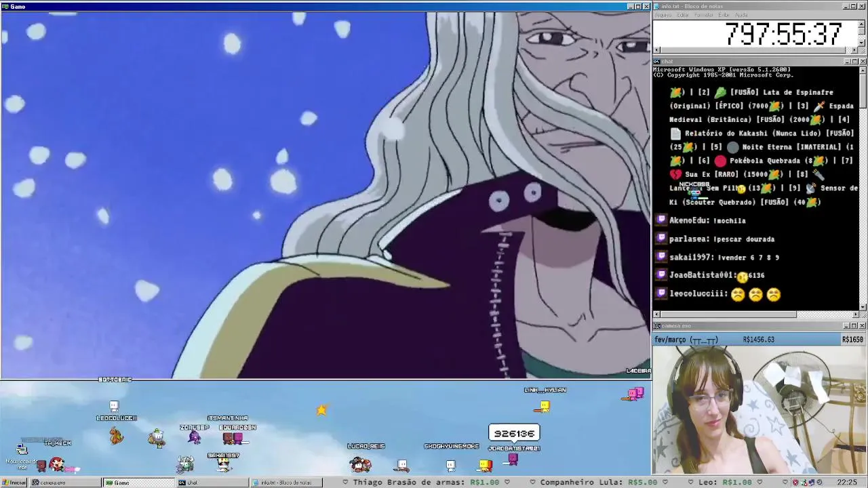868x488 pixels.
Task: Click 'sakai1997: !vender 6 7 8 9' line
Action: coord(724,257)
